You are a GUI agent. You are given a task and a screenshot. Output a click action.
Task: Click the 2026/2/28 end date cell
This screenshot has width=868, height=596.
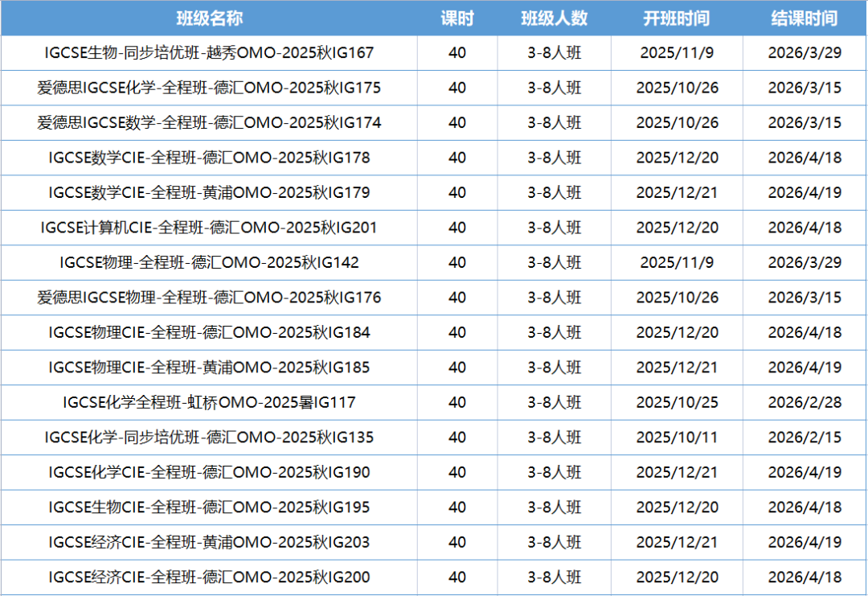pyautogui.click(x=805, y=402)
